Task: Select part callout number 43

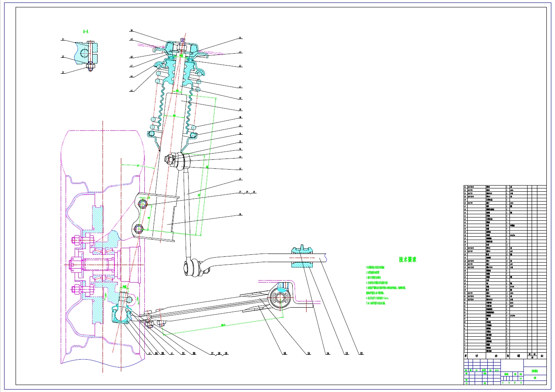Action: click(241, 52)
